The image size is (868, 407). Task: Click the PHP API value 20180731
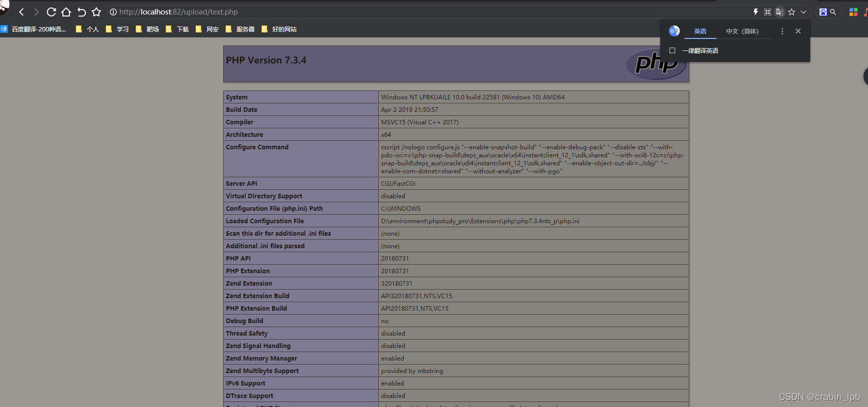[x=395, y=258]
